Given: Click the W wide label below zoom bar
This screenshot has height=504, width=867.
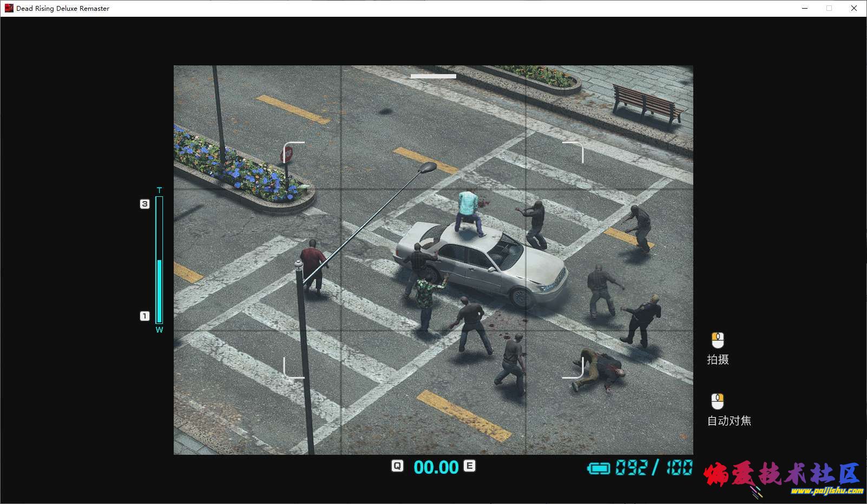Looking at the screenshot, I should click(x=159, y=330).
